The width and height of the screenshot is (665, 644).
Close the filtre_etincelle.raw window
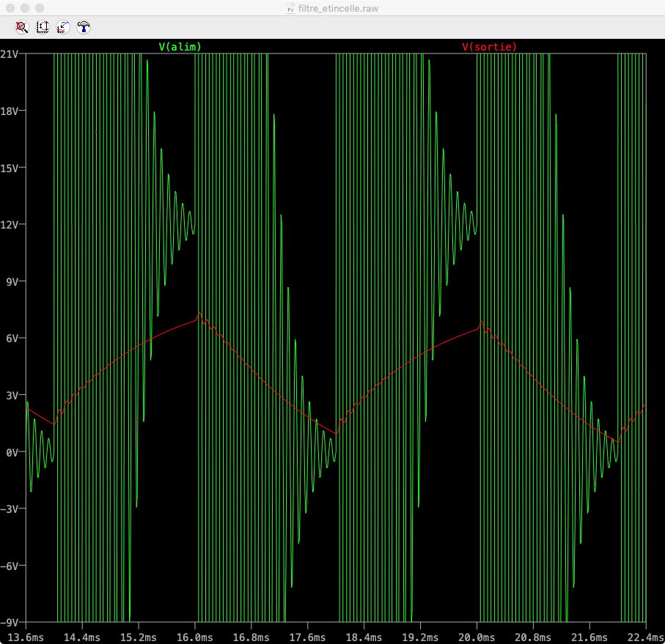tap(10, 8)
